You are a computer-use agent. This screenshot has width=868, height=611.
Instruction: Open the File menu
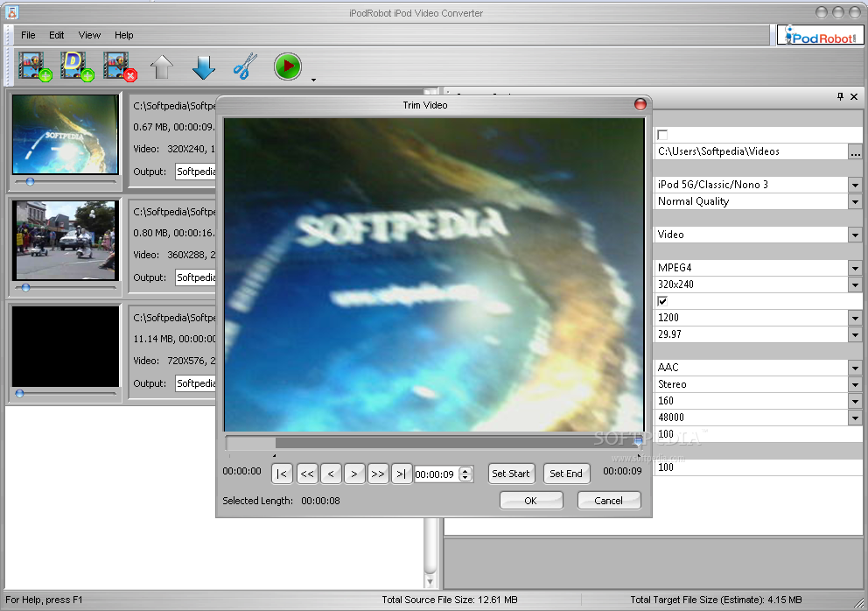(28, 35)
